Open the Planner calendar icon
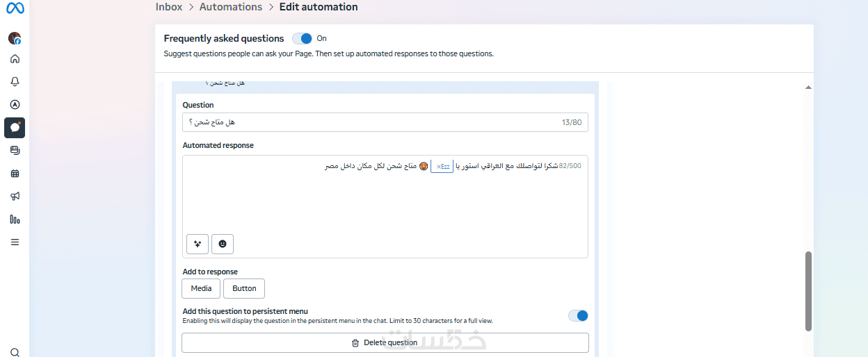868x357 pixels. pyautogui.click(x=15, y=173)
